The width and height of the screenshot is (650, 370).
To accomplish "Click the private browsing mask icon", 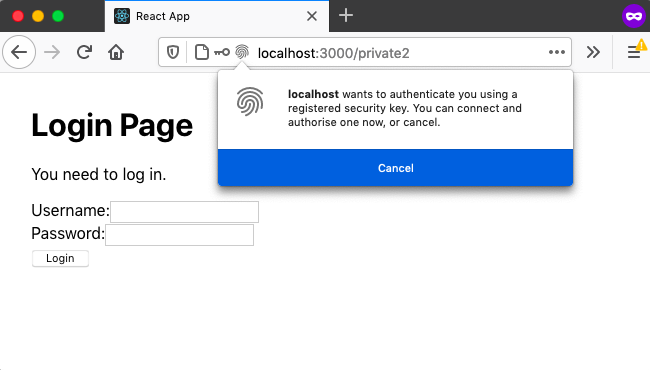I will coord(634,16).
